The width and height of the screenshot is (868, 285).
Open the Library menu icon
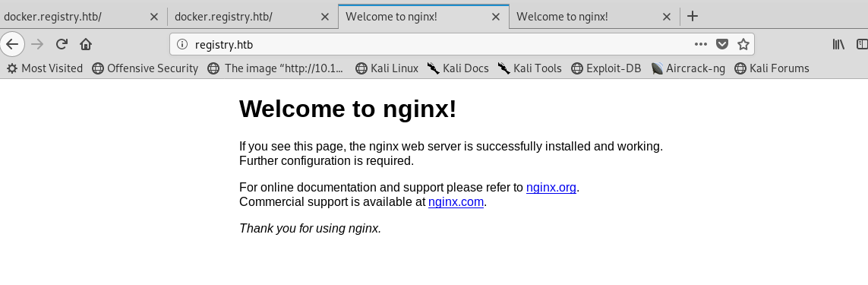tap(838, 44)
